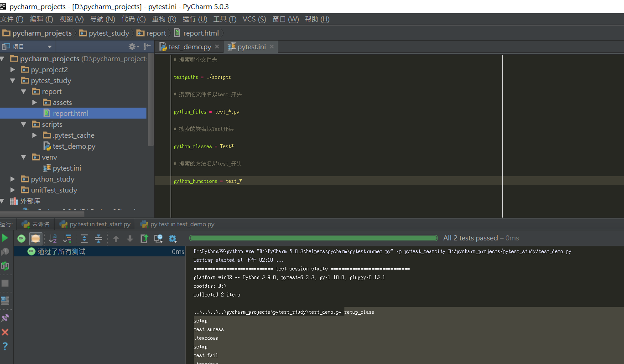Close the run tab with the red X
Viewport: 624px width, 364px height.
pyautogui.click(x=5, y=332)
